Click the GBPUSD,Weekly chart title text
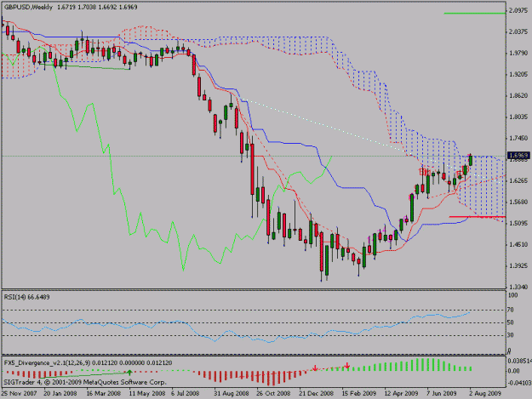Screen dimensions: 532x399 click(x=28, y=7)
